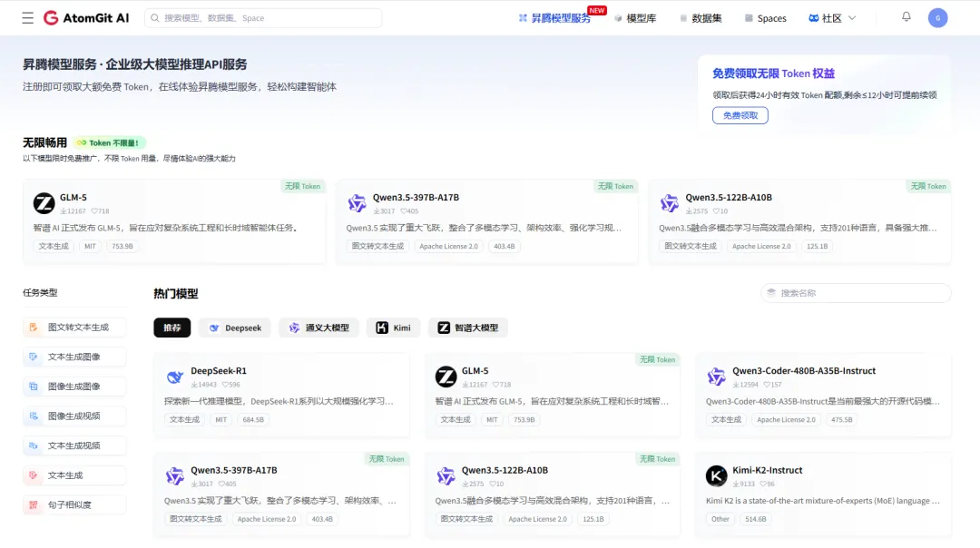The image size is (980, 548).
Task: Focus the top search models input field
Action: (263, 18)
